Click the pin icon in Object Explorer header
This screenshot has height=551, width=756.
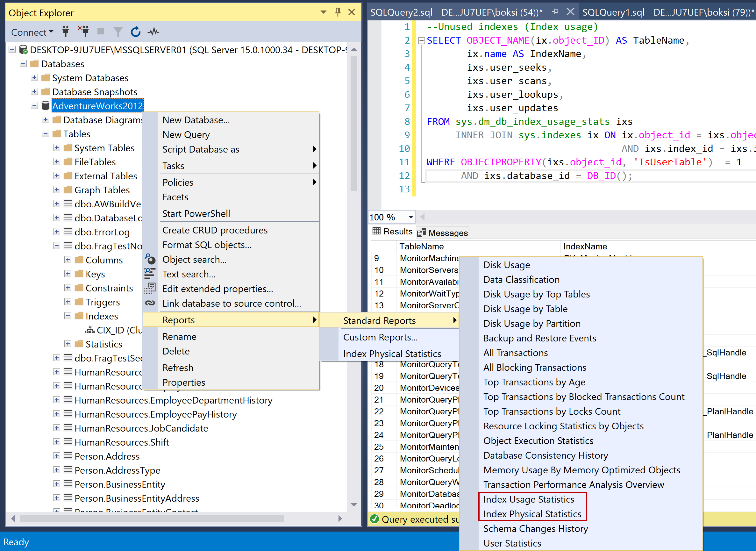[338, 12]
